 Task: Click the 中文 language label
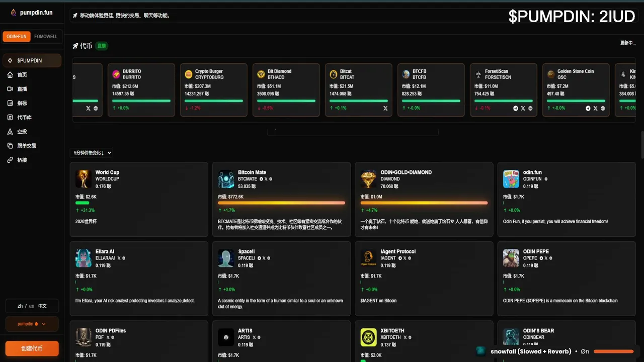[42, 306]
